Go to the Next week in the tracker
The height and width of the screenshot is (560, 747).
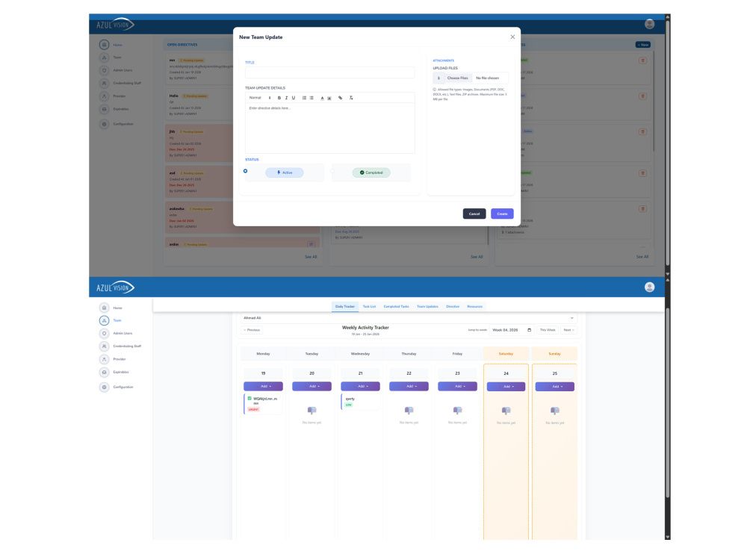[x=568, y=330]
